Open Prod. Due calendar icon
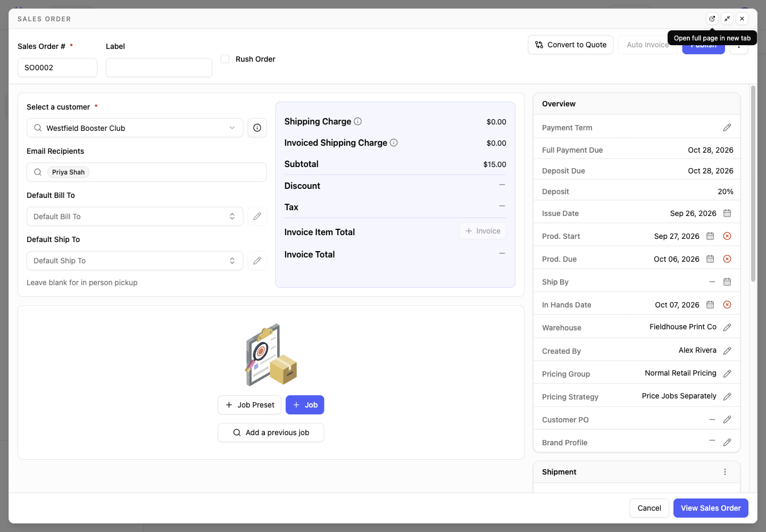The height and width of the screenshot is (532, 766). point(710,259)
